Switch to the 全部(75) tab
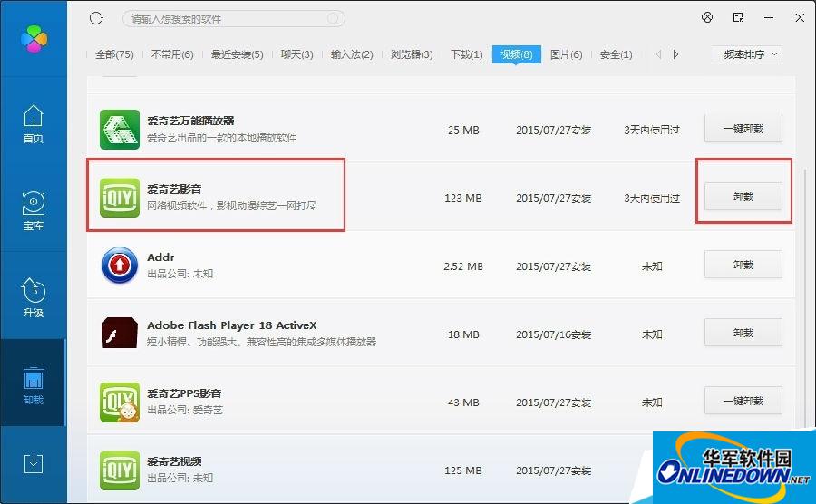 (114, 54)
